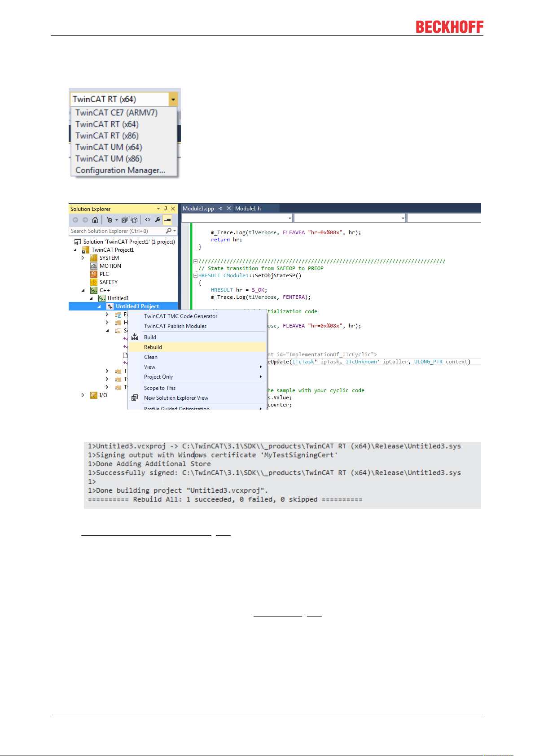Click TwinCAT Project1 project icon
The height and width of the screenshot is (756, 535).
86,250
